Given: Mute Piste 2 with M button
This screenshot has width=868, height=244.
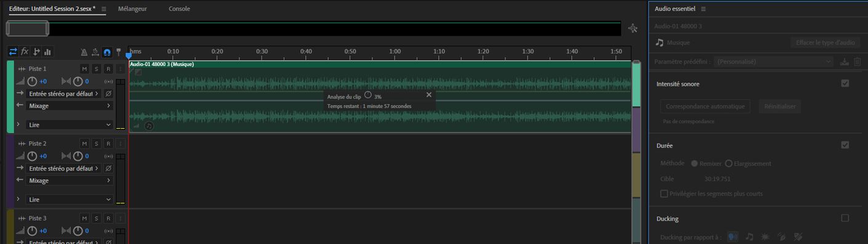Looking at the screenshot, I should (84, 144).
